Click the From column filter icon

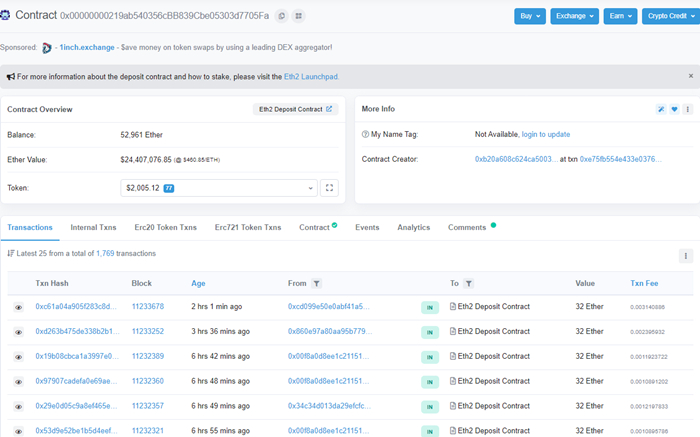click(x=317, y=284)
